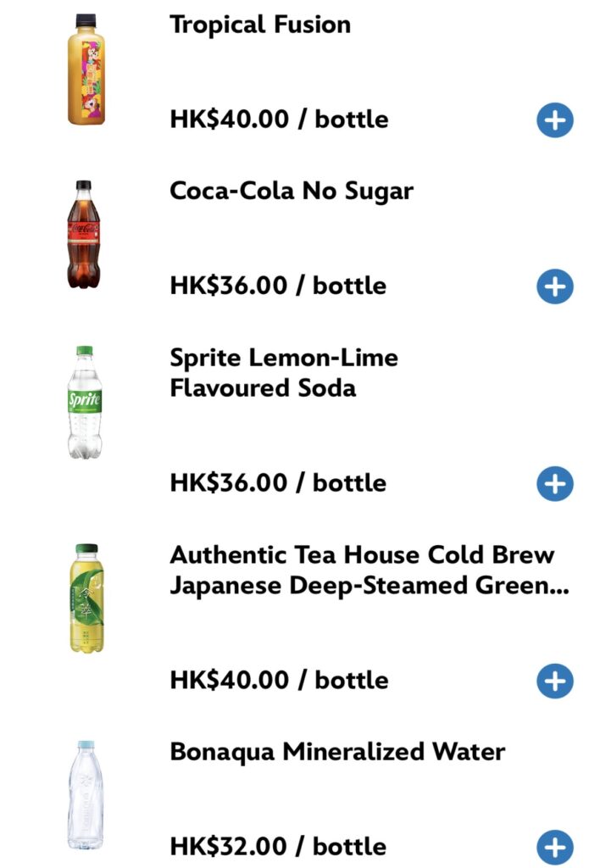The width and height of the screenshot is (600, 868).
Task: Open the Coca-Cola No Sugar bottle image
Action: click(x=84, y=235)
